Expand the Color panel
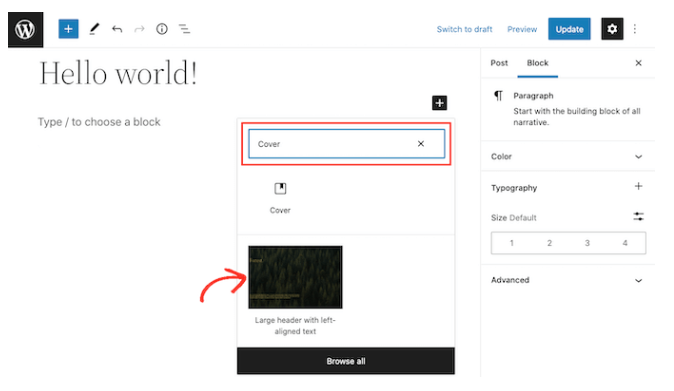Viewport: 674px width, 391px height. [x=567, y=156]
